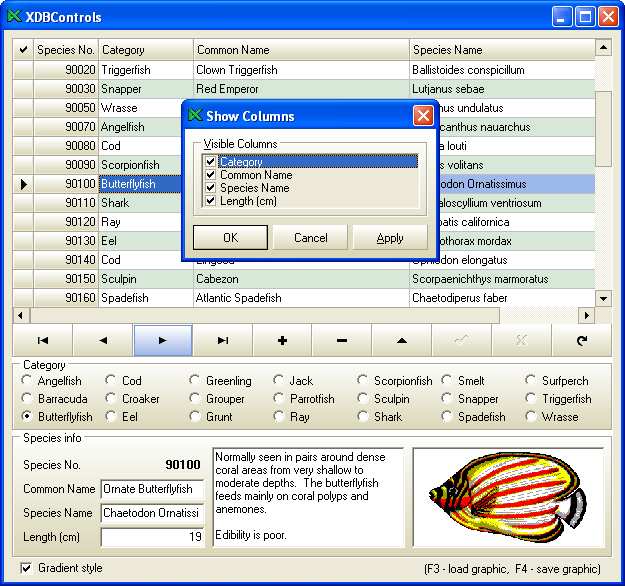Image resolution: width=625 pixels, height=586 pixels.
Task: Refresh data with the navigator refresh icon
Action: 581,340
